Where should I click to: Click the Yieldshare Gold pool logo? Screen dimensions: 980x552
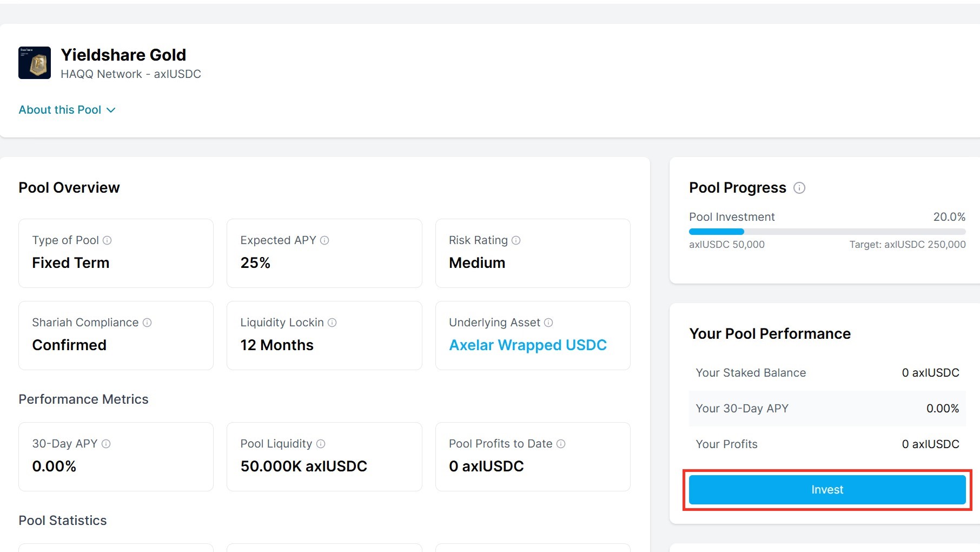tap(35, 63)
